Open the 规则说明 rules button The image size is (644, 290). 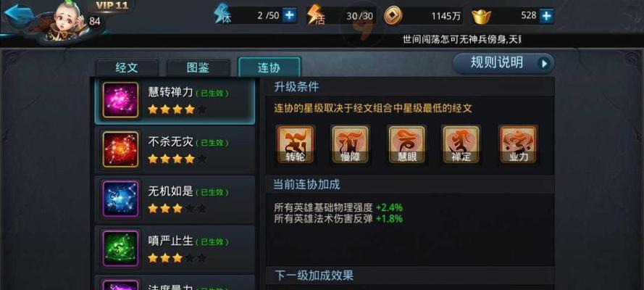(503, 63)
